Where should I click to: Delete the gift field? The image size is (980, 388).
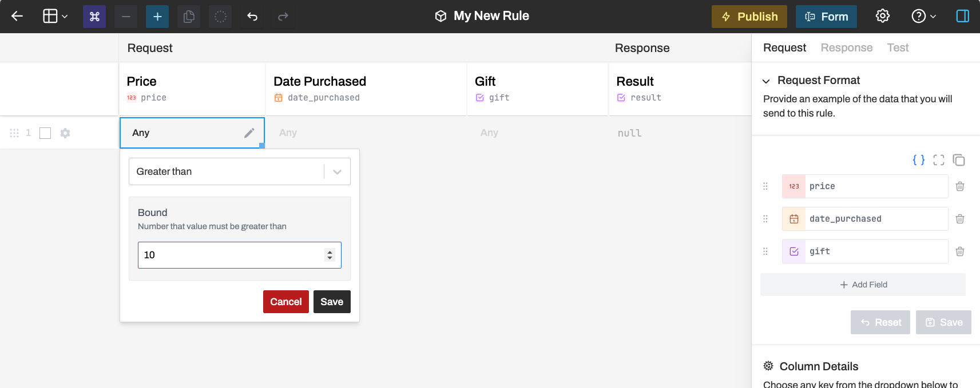(x=960, y=251)
